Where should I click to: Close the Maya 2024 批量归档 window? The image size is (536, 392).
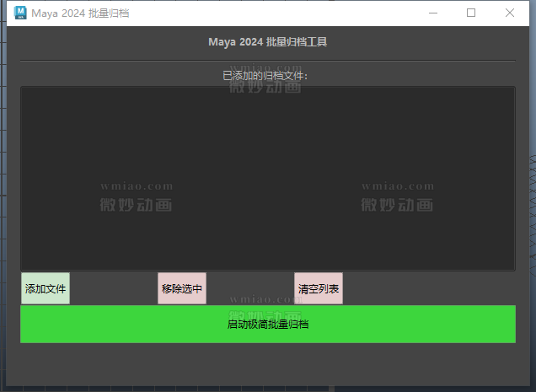click(510, 13)
